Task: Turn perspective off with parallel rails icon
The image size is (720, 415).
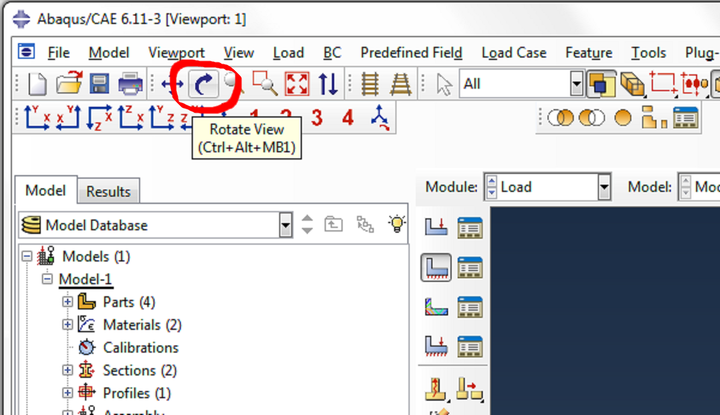Action: pos(370,84)
